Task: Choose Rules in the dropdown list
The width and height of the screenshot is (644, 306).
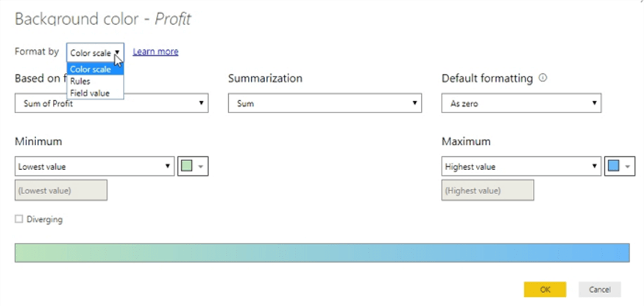Action: click(x=81, y=81)
